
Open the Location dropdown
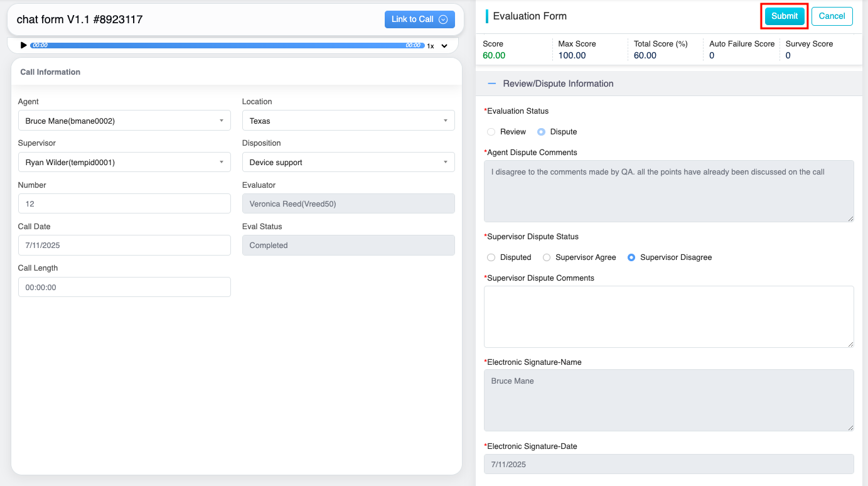[348, 121]
